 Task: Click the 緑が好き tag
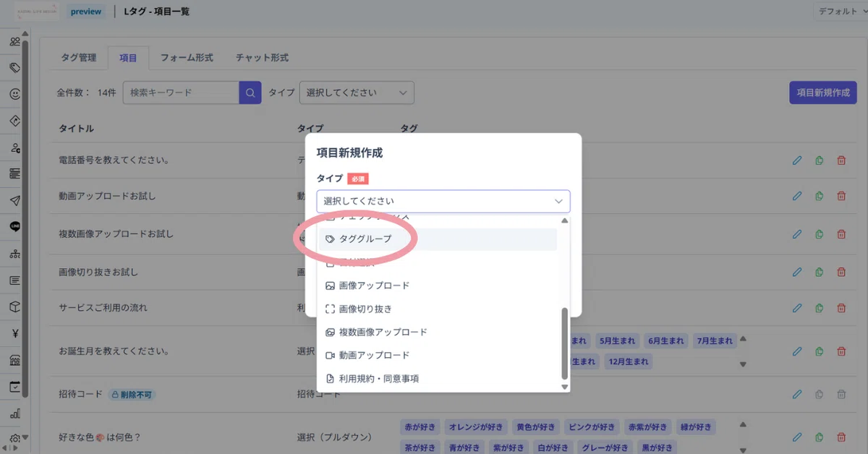(x=695, y=427)
